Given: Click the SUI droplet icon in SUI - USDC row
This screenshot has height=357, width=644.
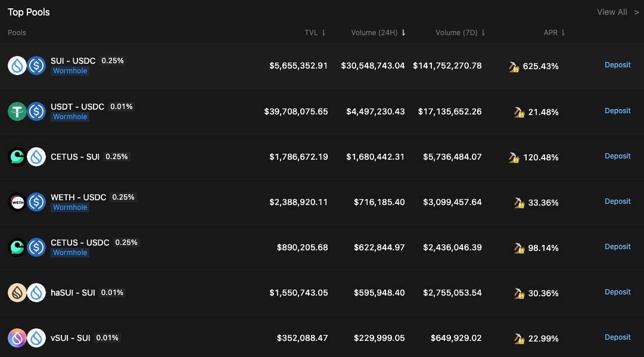Looking at the screenshot, I should (17, 66).
